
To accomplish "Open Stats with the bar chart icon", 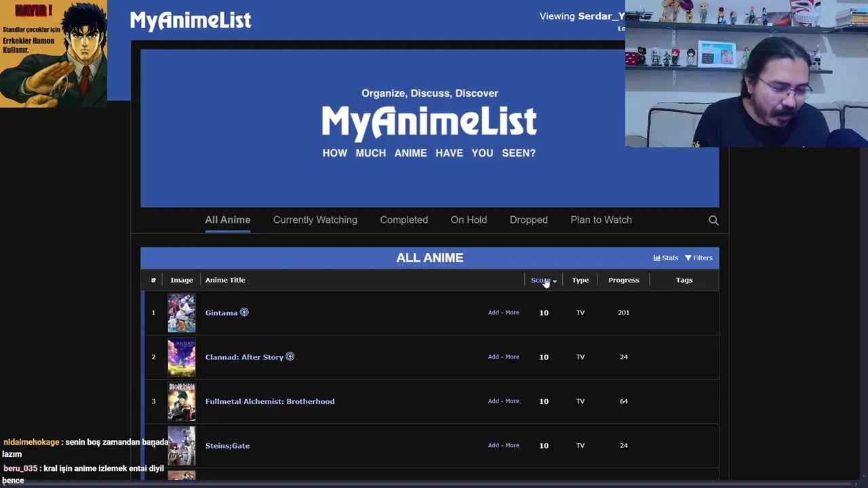I will (666, 258).
